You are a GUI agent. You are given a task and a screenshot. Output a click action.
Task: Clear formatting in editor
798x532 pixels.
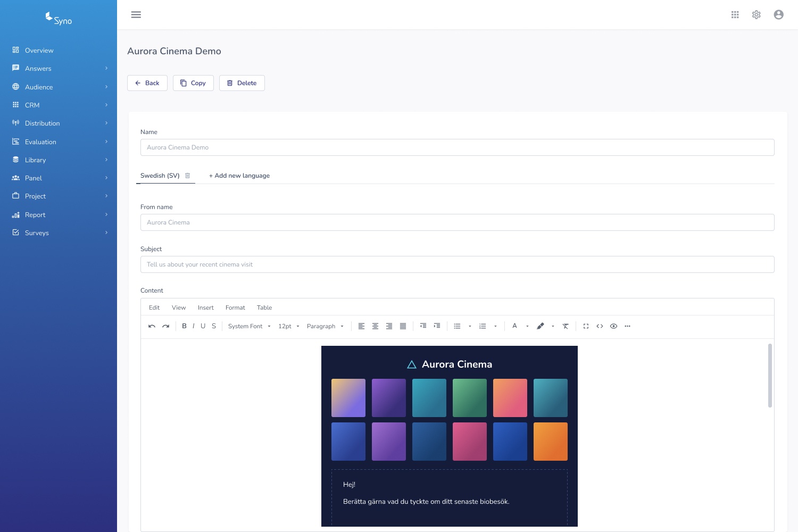[x=566, y=326]
